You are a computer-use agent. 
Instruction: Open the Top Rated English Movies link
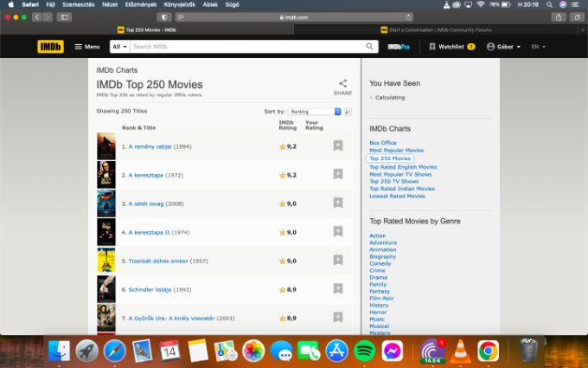[403, 167]
